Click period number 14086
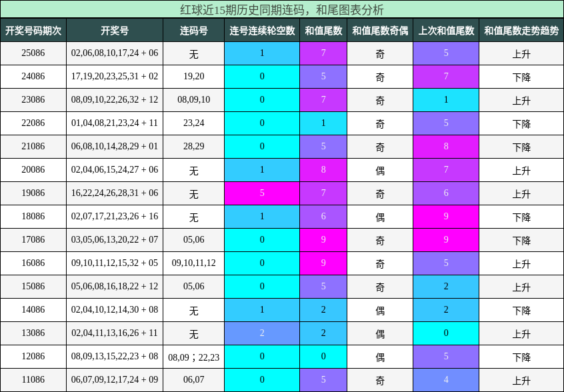The image size is (564, 392). coord(33,310)
